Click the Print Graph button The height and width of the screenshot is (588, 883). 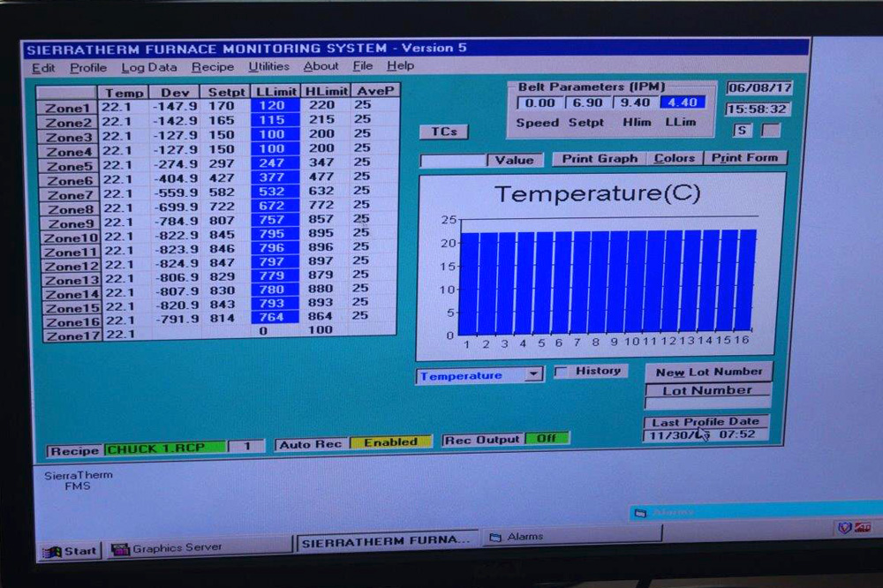point(600,159)
